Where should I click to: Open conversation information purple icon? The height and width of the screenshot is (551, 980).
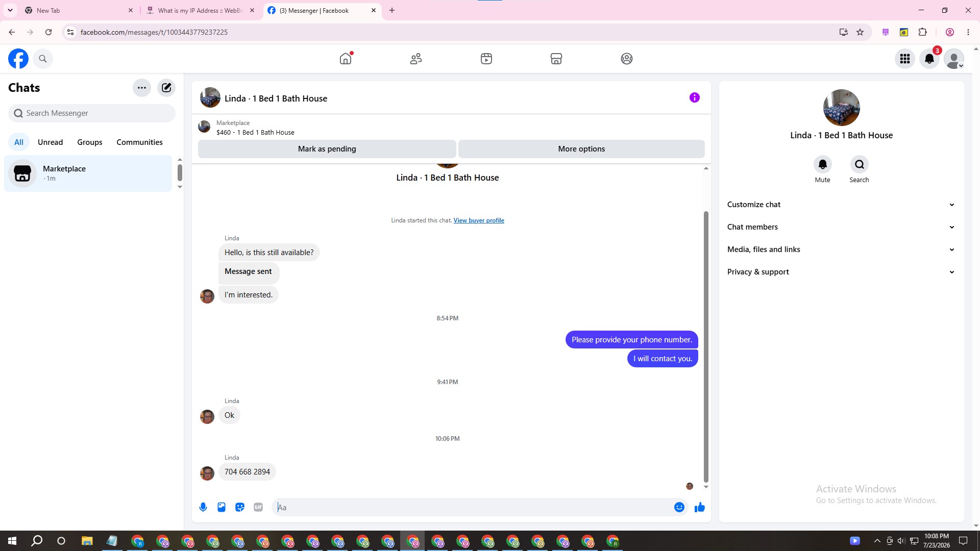point(695,97)
